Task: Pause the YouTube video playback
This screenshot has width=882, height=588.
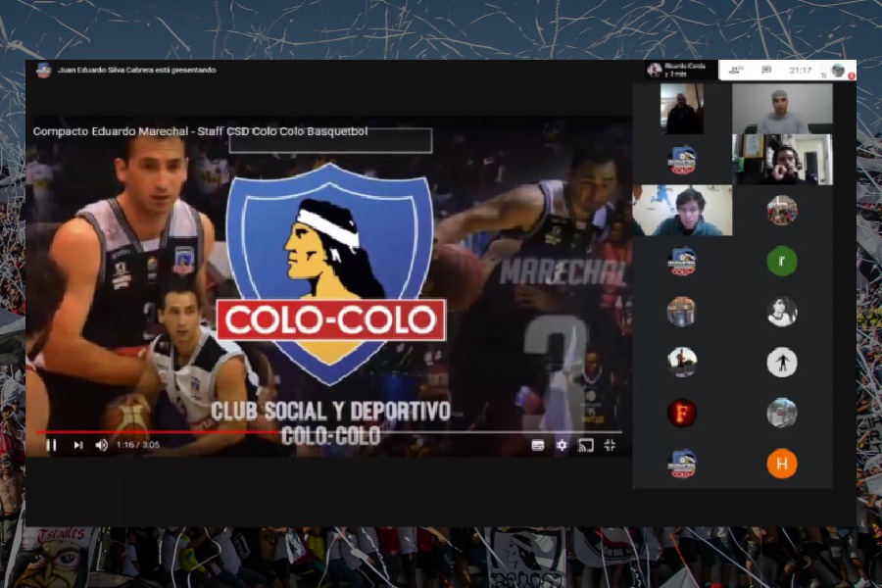Action: (x=51, y=445)
